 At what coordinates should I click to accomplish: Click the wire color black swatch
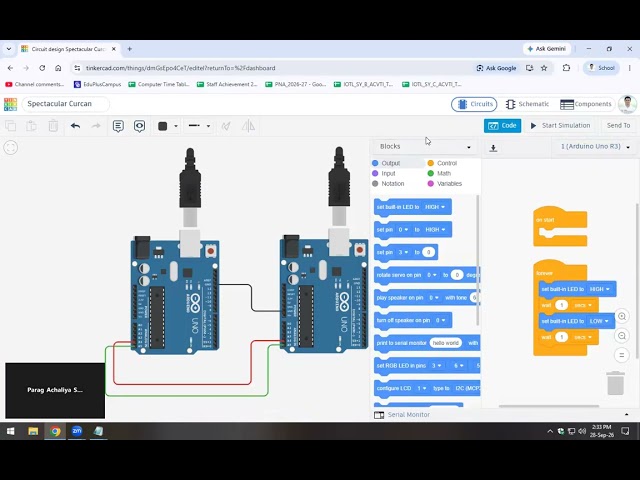(x=162, y=126)
